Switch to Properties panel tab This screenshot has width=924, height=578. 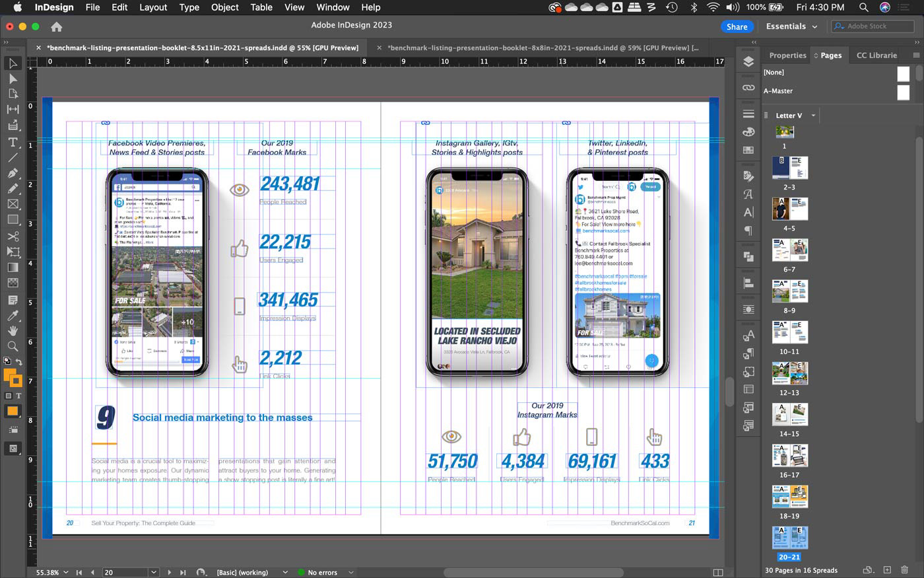tap(787, 55)
